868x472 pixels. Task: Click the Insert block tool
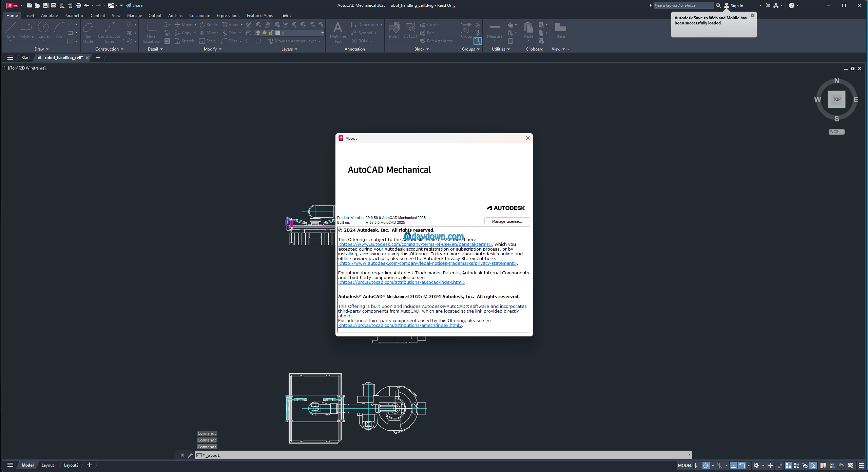[x=394, y=31]
